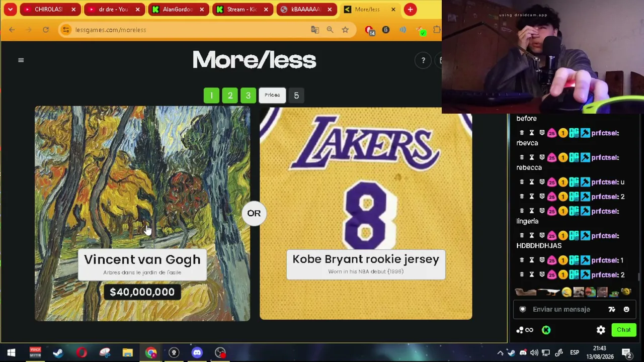Switch to the AlanGordoo Kick tab
The width and height of the screenshot is (644, 362).
point(178,9)
